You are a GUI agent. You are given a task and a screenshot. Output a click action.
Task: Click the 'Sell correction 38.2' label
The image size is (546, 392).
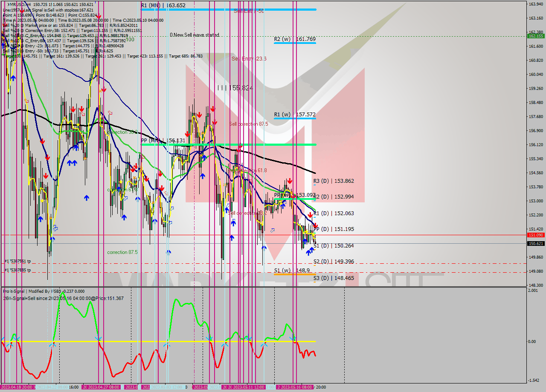coord(247,213)
